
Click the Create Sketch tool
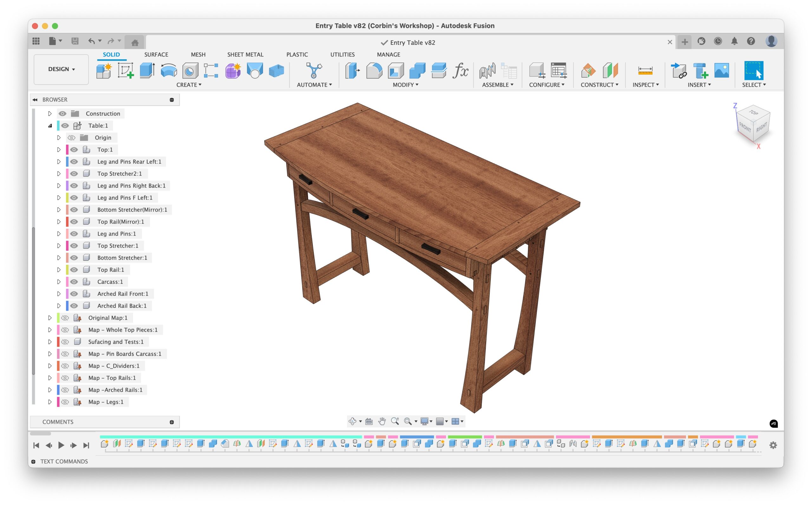point(126,71)
